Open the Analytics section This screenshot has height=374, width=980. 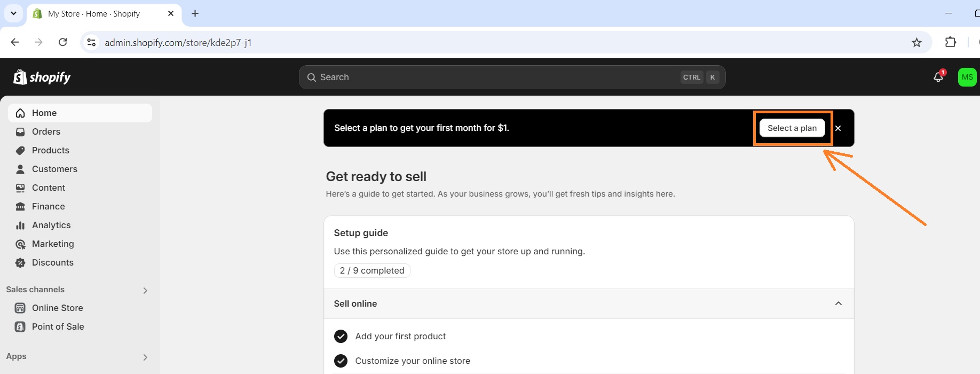[x=51, y=225]
